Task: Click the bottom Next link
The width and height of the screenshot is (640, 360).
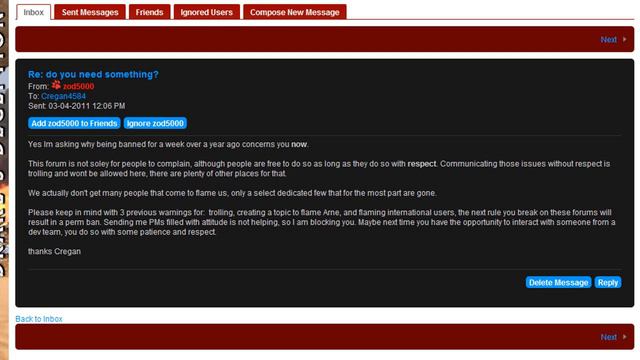Action: (x=608, y=337)
